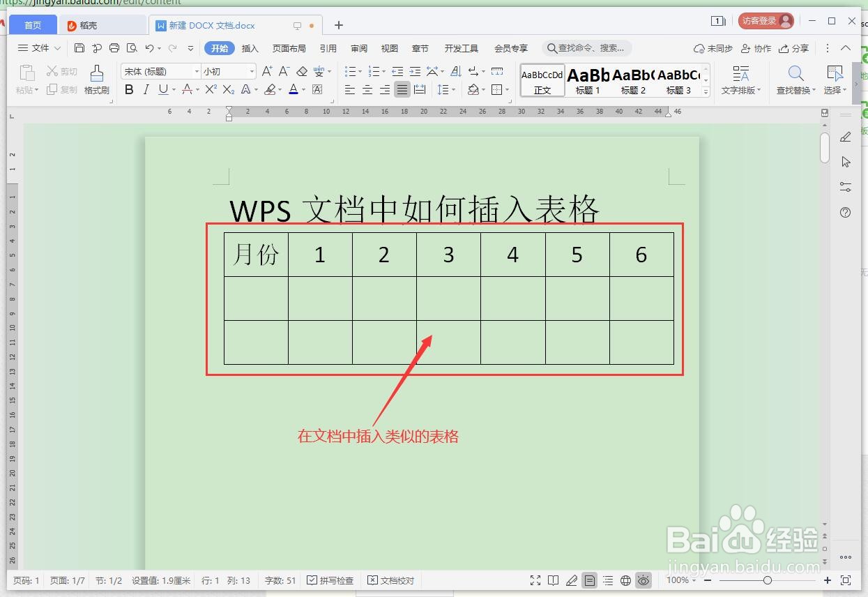
Task: Open Print Preview from quick toolbar
Action: click(132, 48)
